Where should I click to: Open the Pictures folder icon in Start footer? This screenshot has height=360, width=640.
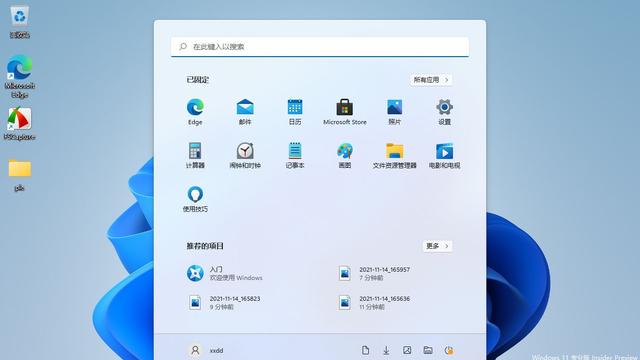pos(407,350)
